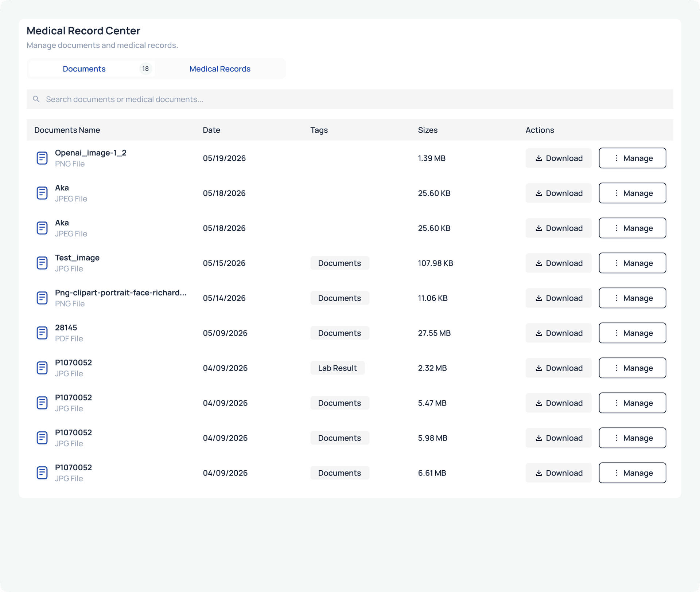Select the Png-clipart-portrait-face-richard... file name
700x592 pixels.
121,293
